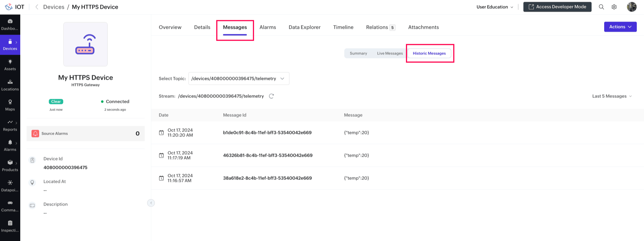
Task: Switch to the Alarms tab
Action: 268,27
